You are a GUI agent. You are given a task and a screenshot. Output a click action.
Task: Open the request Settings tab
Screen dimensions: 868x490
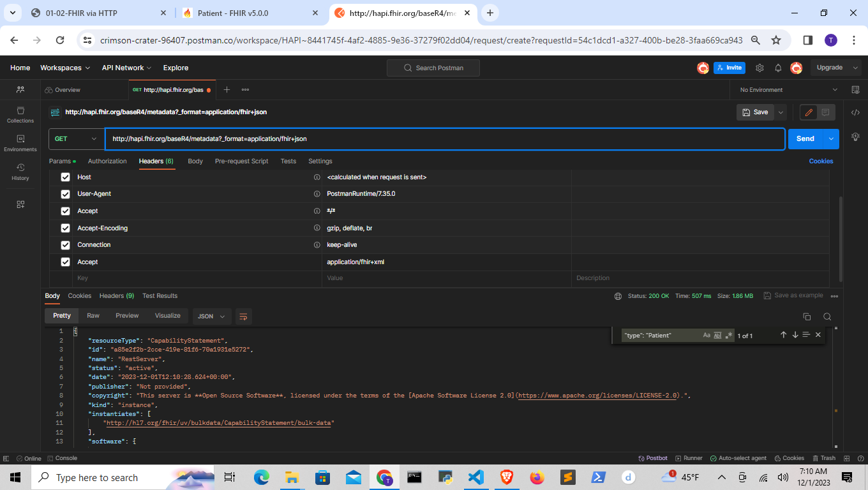[x=320, y=161]
